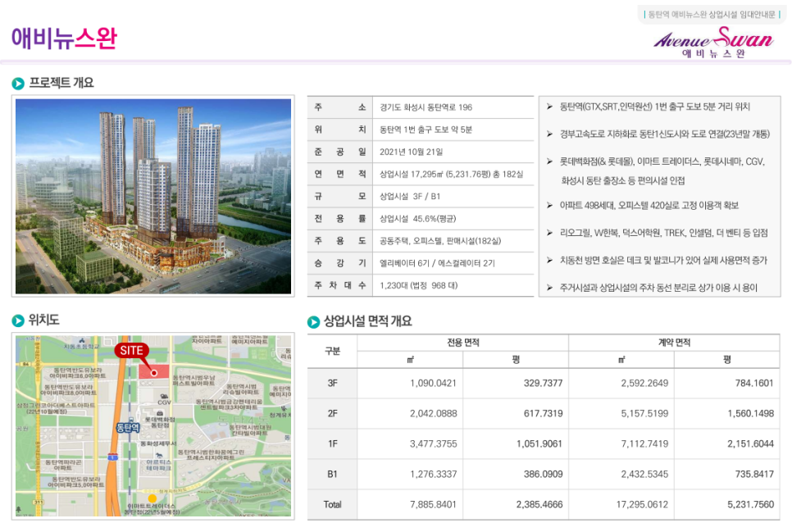
Task: Select the 2F row label
Action: click(x=332, y=414)
